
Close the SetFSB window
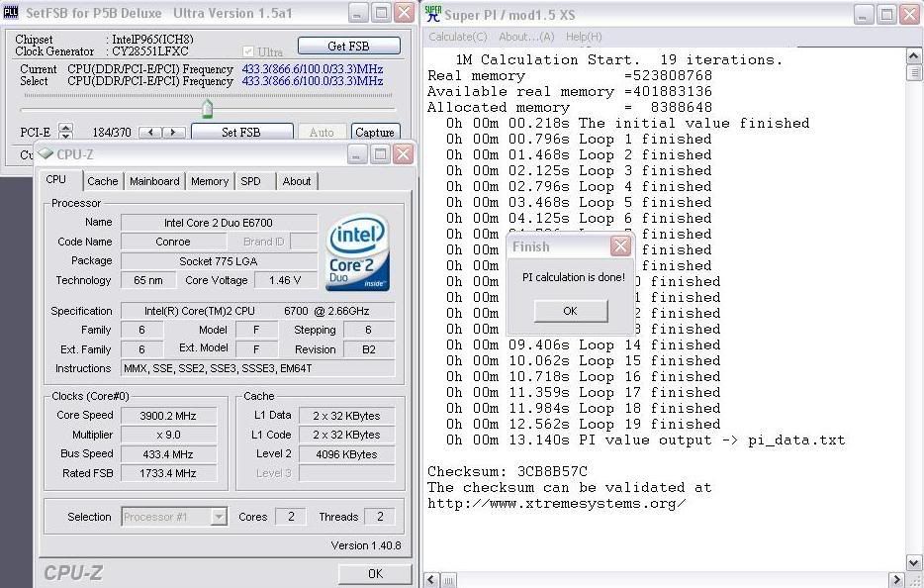pyautogui.click(x=405, y=13)
